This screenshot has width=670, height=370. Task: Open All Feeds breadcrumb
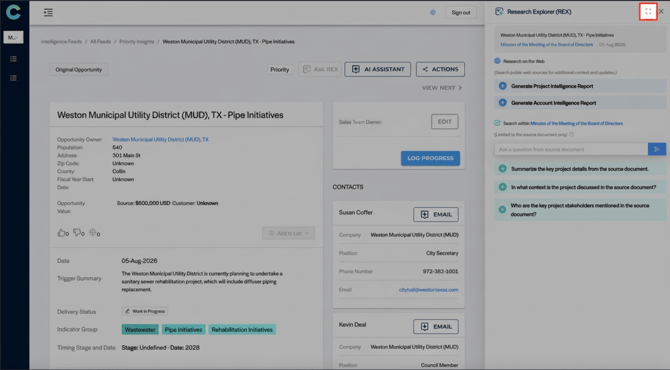tap(100, 41)
